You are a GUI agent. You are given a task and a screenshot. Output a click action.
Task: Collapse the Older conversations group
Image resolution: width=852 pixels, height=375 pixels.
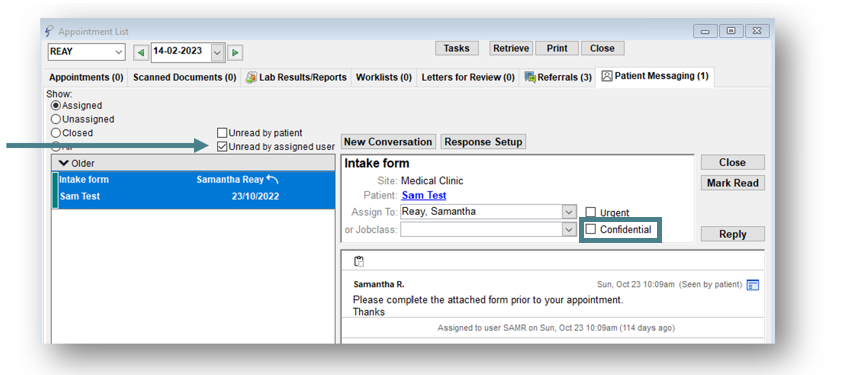[x=63, y=163]
